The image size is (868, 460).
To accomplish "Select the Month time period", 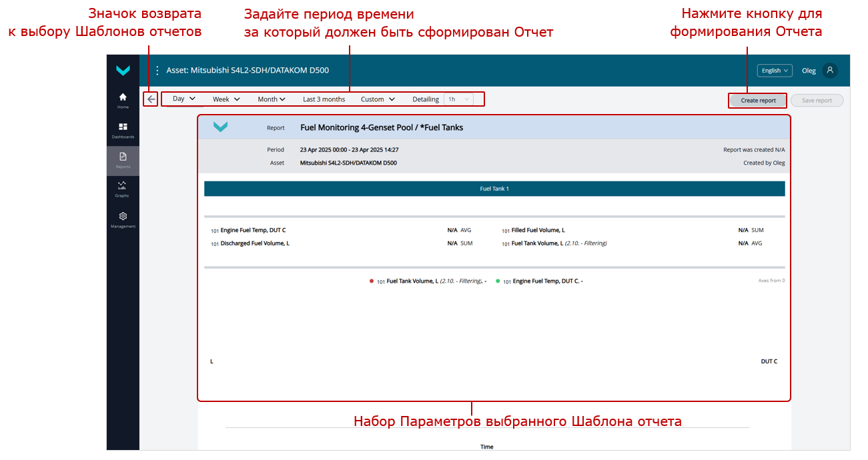I will coord(271,98).
